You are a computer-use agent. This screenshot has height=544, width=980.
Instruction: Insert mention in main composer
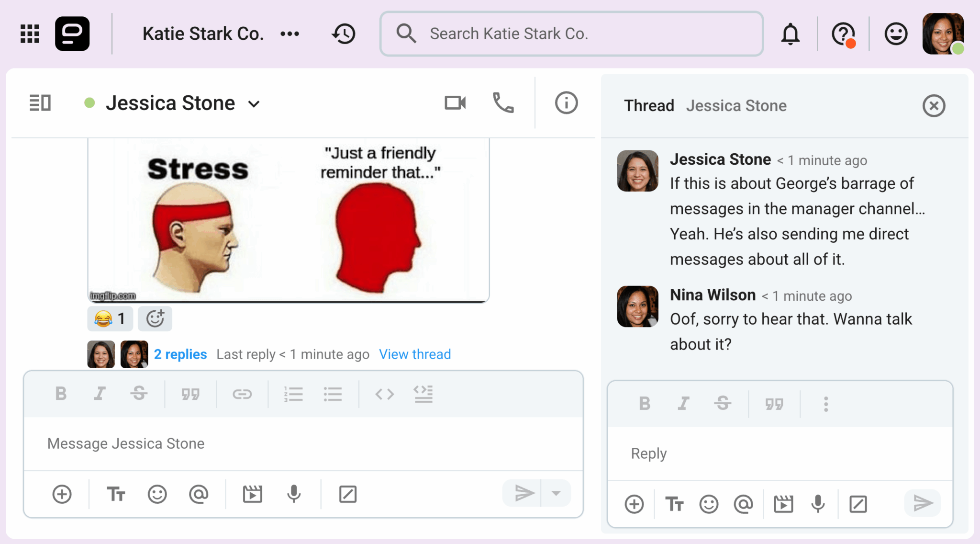(199, 494)
